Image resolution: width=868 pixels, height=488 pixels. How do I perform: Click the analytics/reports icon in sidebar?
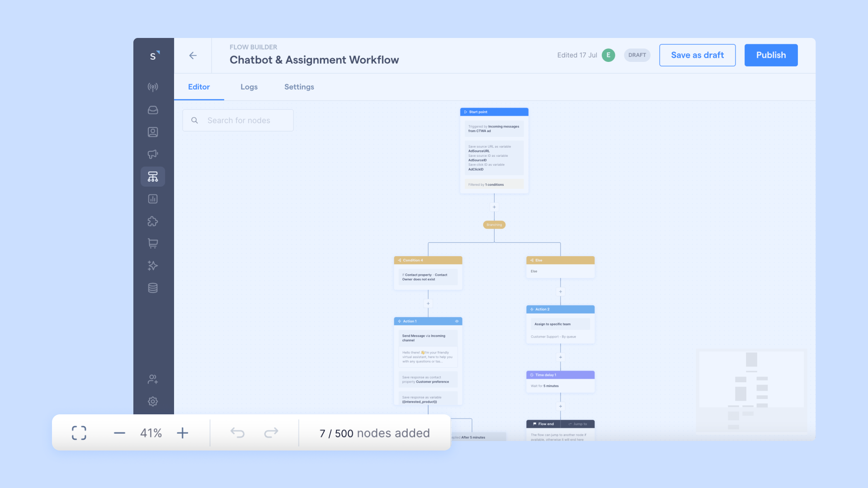click(153, 198)
